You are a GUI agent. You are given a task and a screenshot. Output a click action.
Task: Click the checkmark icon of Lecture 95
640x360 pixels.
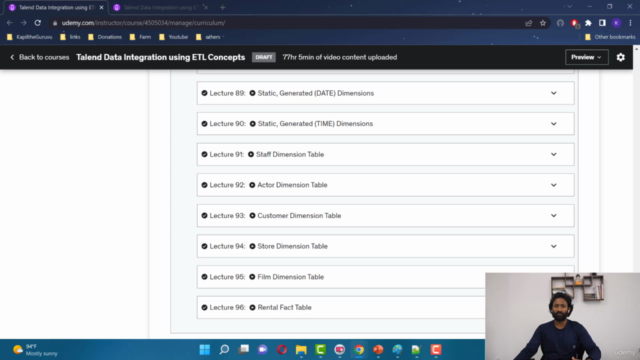(204, 277)
